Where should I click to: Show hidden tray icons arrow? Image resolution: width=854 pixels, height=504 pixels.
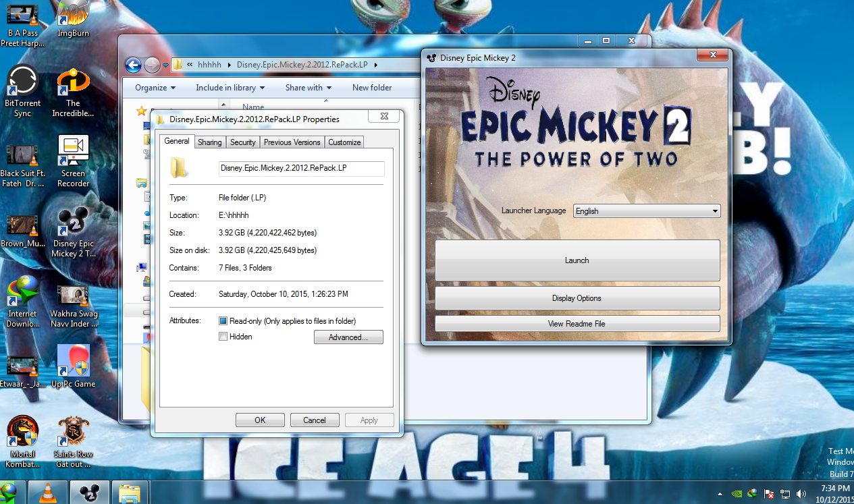[720, 494]
